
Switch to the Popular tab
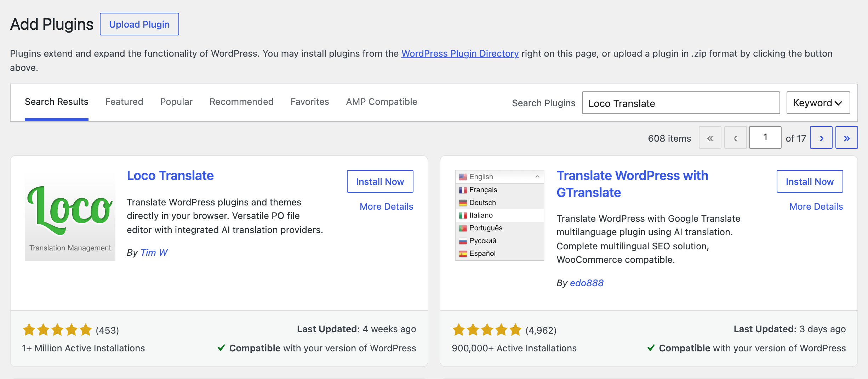click(176, 102)
